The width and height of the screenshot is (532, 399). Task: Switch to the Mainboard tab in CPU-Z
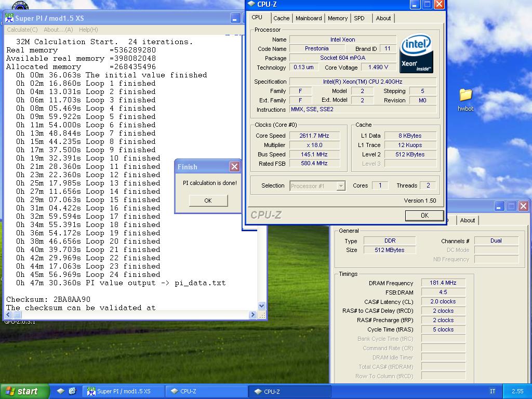point(309,18)
